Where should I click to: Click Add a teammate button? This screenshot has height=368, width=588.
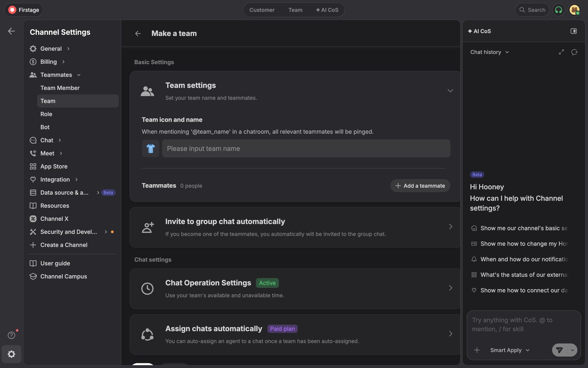click(x=420, y=186)
